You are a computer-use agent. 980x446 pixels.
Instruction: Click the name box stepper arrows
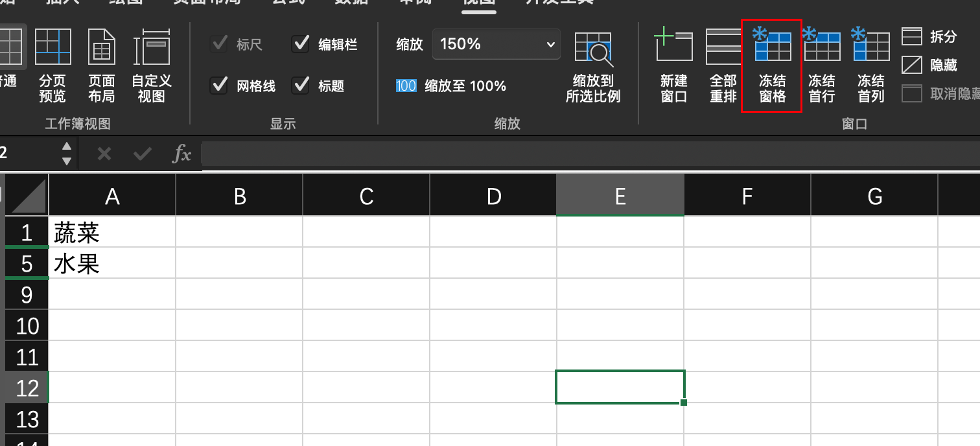click(65, 153)
